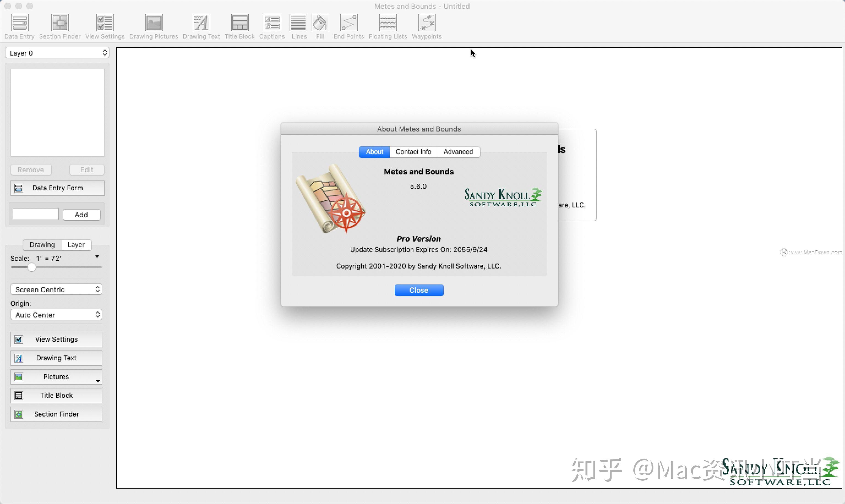Viewport: 845px width, 504px height.
Task: Open Title Block sidebar button
Action: pos(56,395)
